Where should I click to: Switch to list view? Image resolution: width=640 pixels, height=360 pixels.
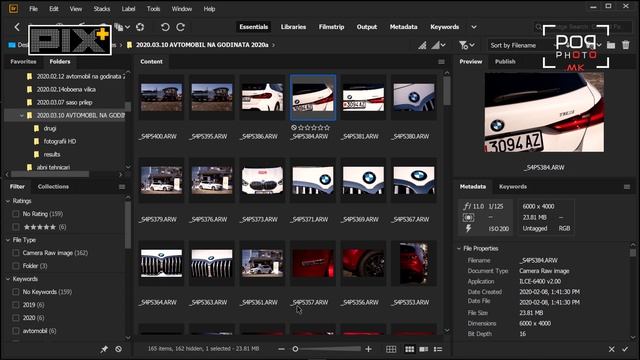(438, 349)
